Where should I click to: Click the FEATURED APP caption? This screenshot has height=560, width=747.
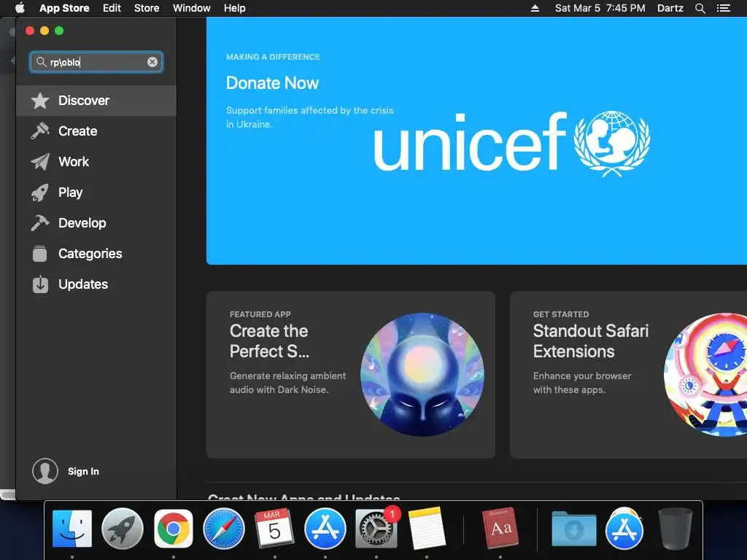pos(260,314)
